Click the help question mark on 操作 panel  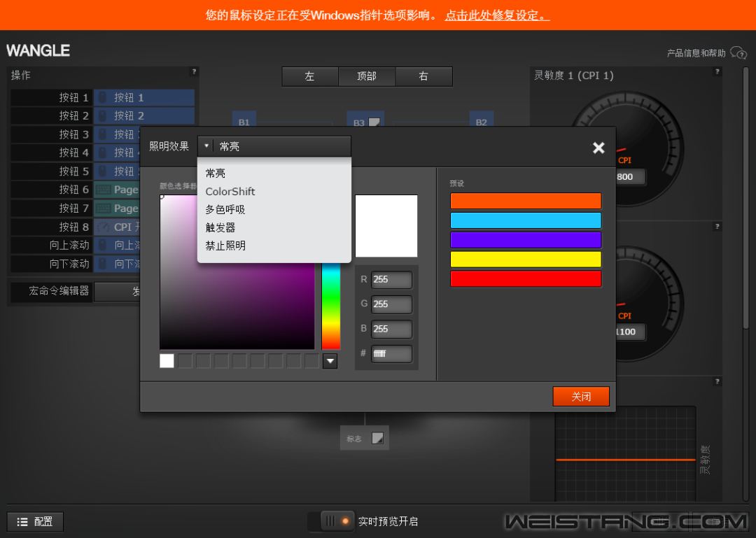(194, 72)
